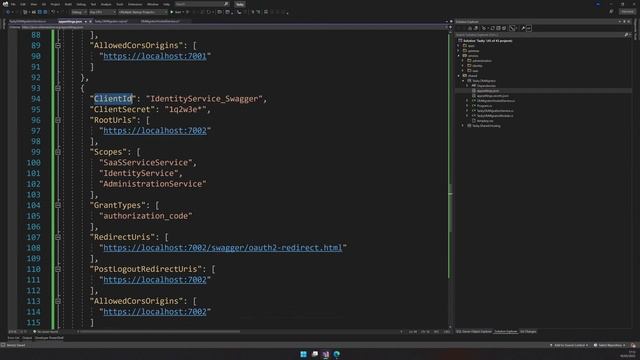Viewport: 640px width, 360px height.
Task: Open the Debug configuration dropdown in toolbar
Action: pyautogui.click(x=79, y=12)
